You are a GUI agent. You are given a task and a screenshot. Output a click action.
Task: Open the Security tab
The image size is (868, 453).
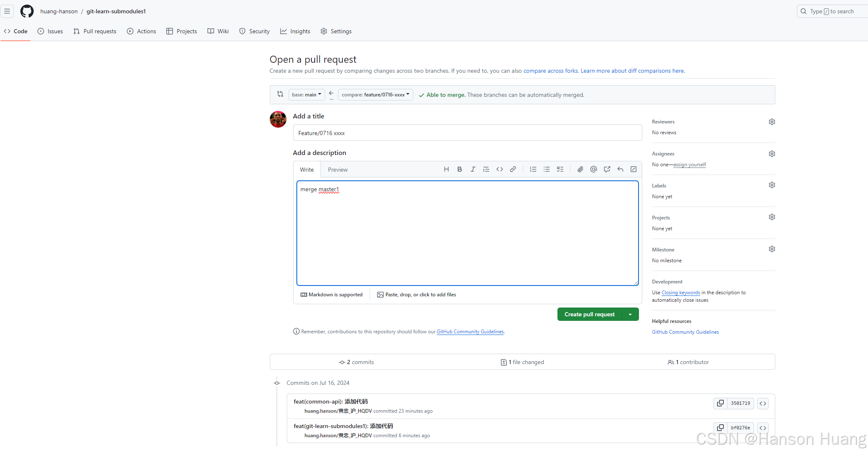coord(254,31)
